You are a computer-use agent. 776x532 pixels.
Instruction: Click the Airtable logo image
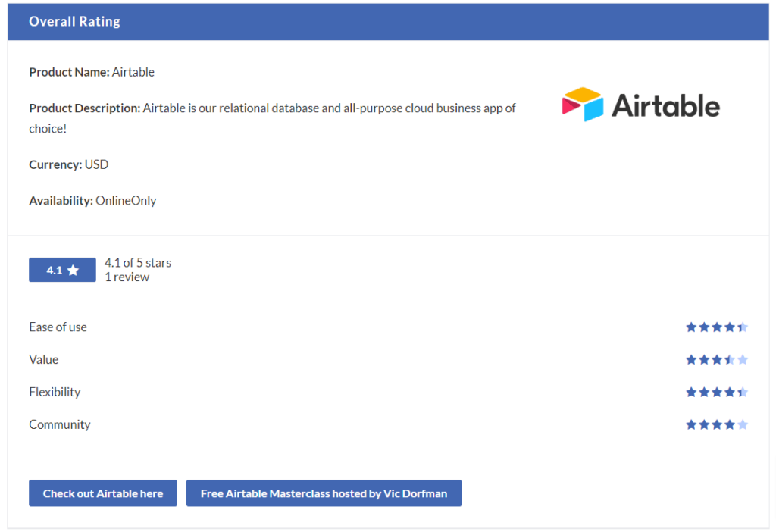point(640,105)
